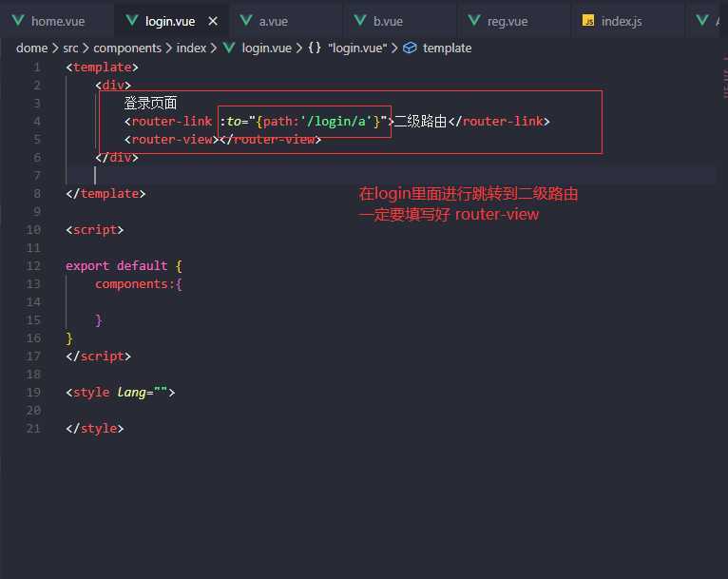Click the "login.vue" quoted breadcrumb symbol

[x=357, y=48]
